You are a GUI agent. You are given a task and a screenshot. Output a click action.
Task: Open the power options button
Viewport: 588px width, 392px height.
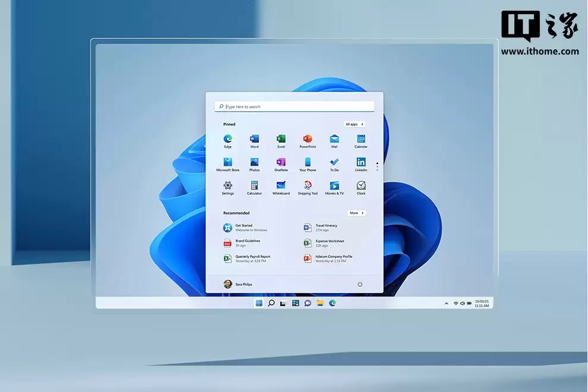360,284
